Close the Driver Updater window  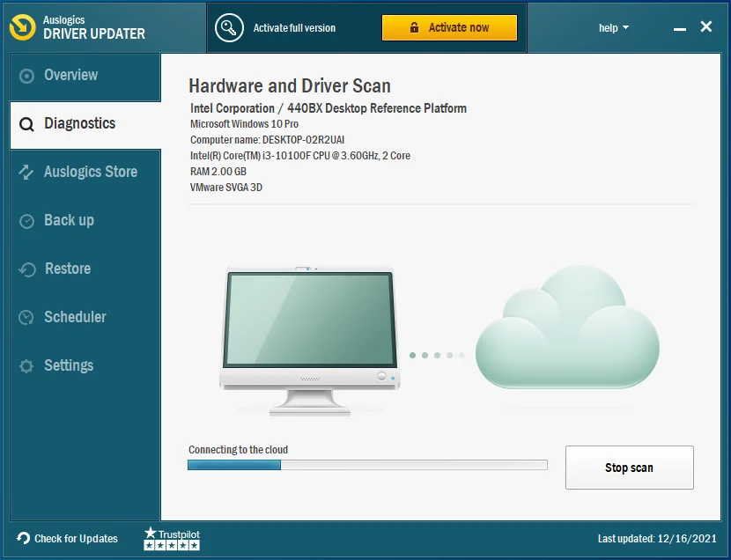706,26
